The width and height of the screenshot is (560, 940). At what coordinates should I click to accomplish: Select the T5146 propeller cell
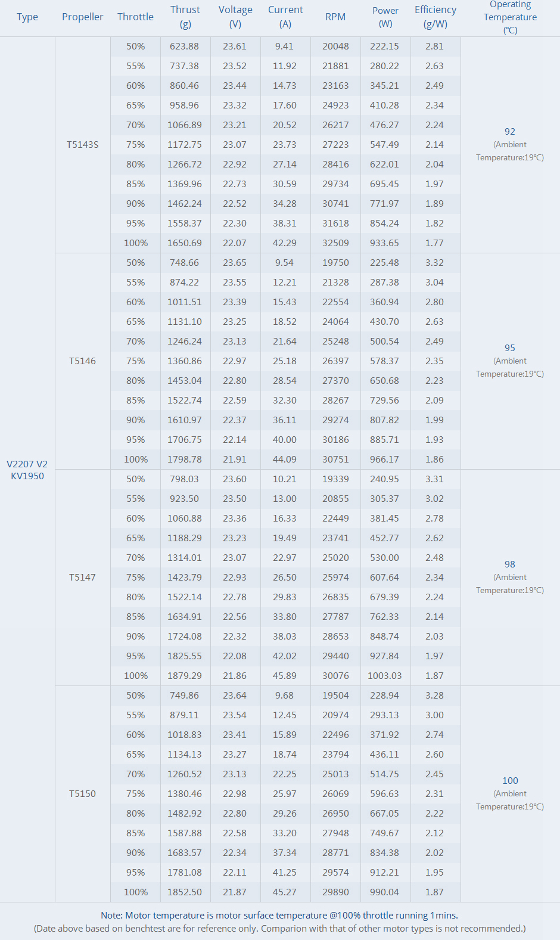click(x=83, y=361)
